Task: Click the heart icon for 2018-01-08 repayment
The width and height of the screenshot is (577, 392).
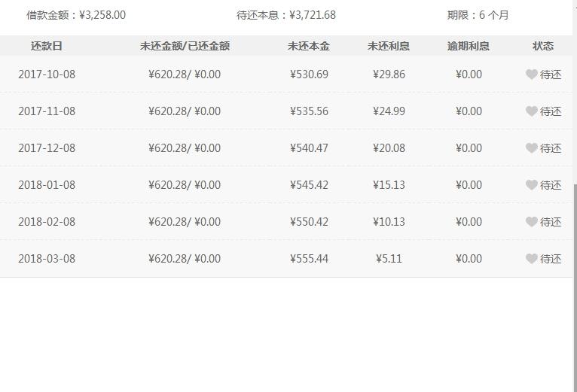Action: [x=531, y=184]
